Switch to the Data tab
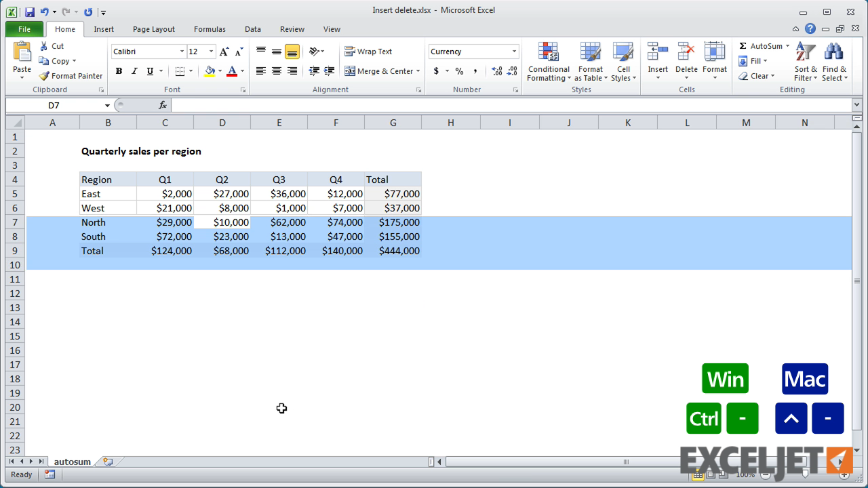Image resolution: width=868 pixels, height=488 pixels. [x=253, y=29]
